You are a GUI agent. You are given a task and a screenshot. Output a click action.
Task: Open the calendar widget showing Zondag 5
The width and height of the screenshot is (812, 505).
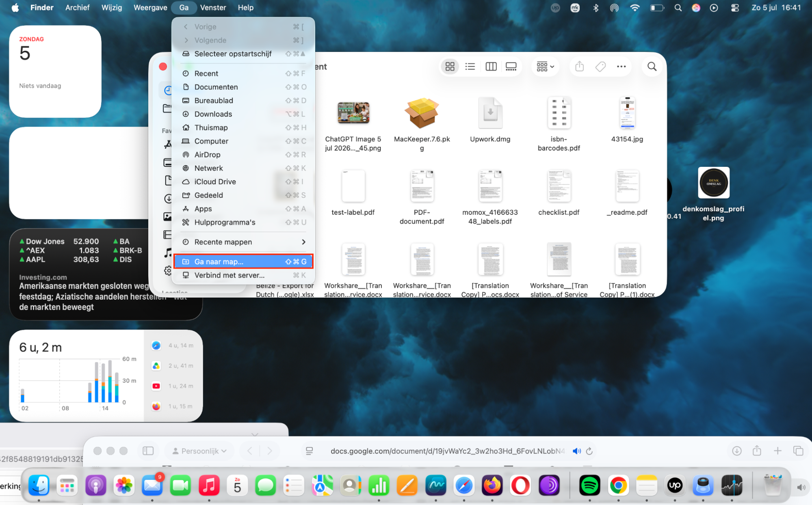coord(55,71)
